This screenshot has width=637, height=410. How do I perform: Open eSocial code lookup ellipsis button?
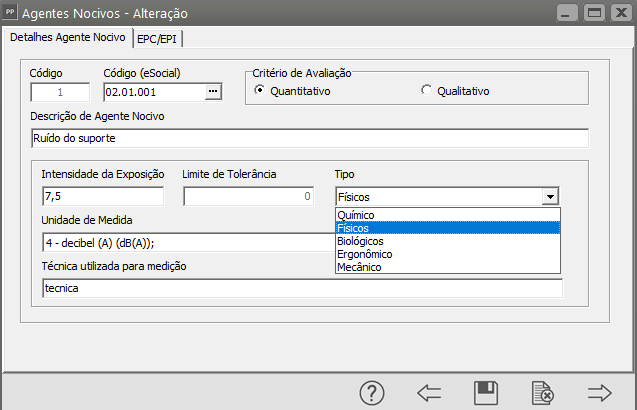click(212, 92)
